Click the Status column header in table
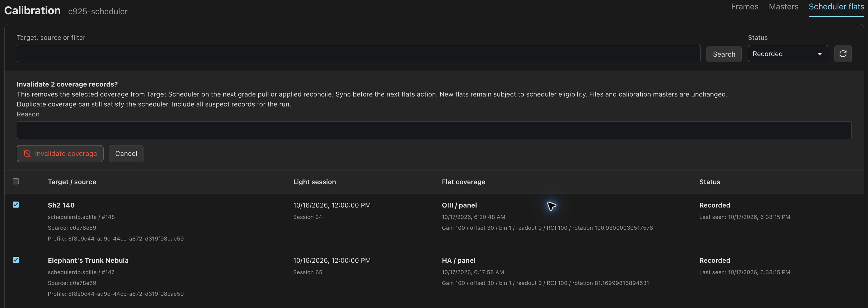Screen dimensions: 868x308 pos(710,182)
